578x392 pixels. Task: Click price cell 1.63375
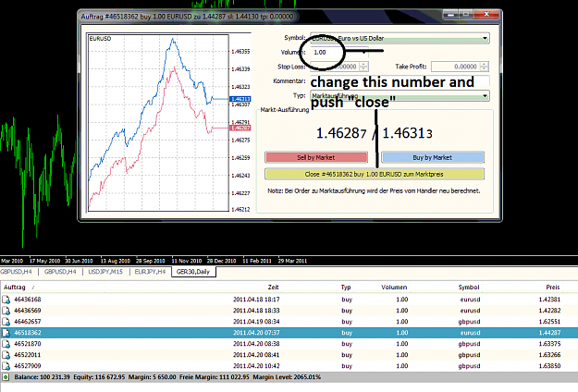pos(549,344)
